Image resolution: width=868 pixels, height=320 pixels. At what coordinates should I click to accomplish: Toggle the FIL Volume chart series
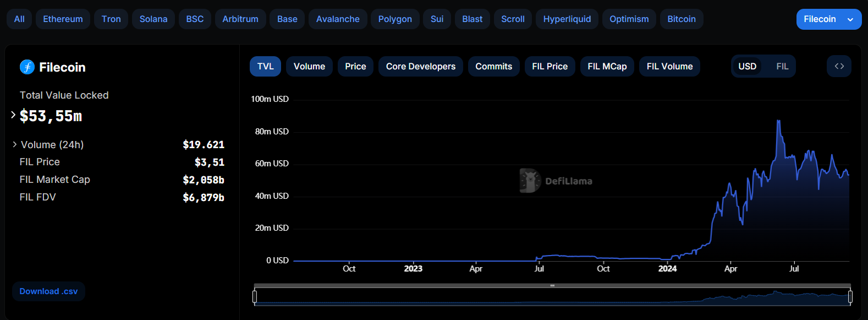click(669, 66)
